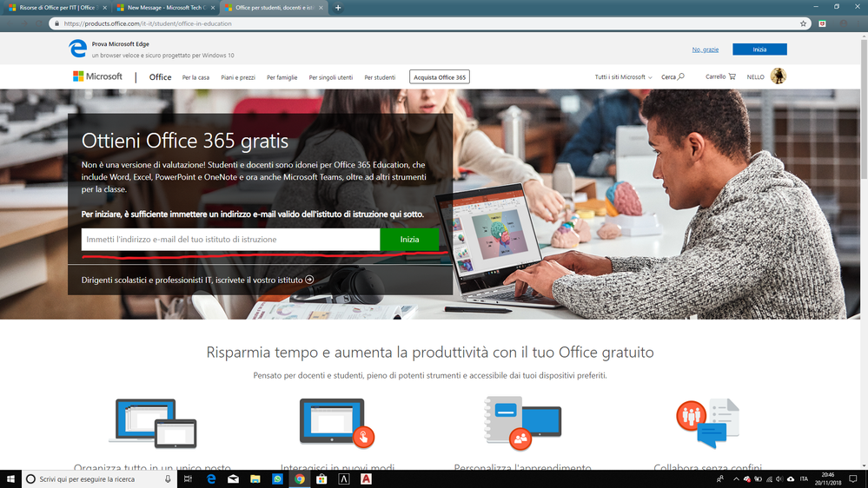
Task: Open Task View in the taskbar
Action: tap(189, 479)
